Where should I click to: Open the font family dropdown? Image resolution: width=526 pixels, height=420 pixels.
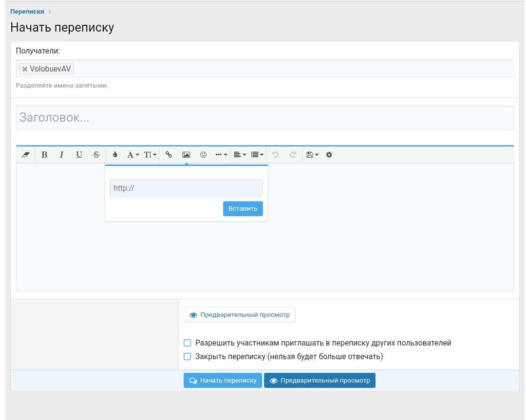point(133,155)
